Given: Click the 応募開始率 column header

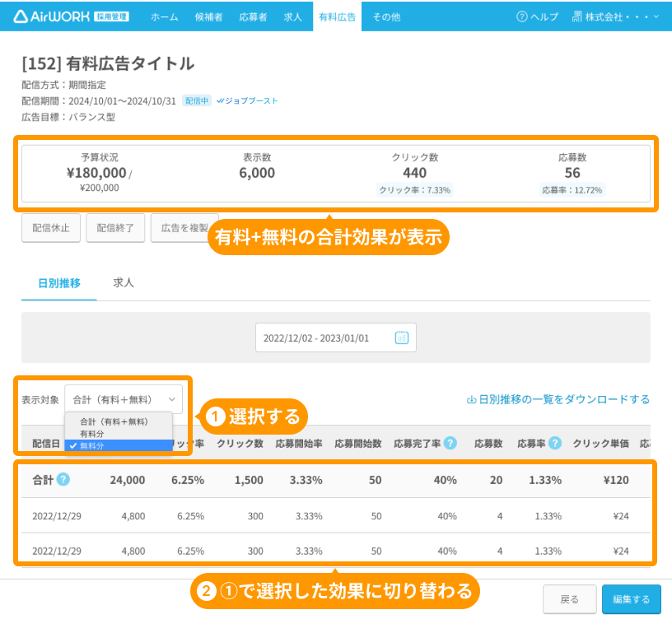Looking at the screenshot, I should tap(299, 444).
